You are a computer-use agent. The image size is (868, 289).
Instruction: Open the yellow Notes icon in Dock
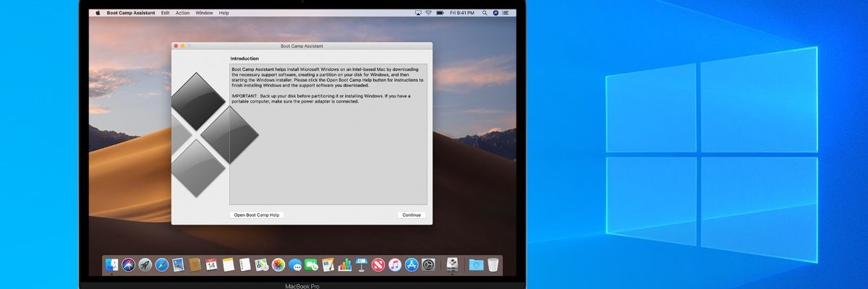tap(228, 265)
